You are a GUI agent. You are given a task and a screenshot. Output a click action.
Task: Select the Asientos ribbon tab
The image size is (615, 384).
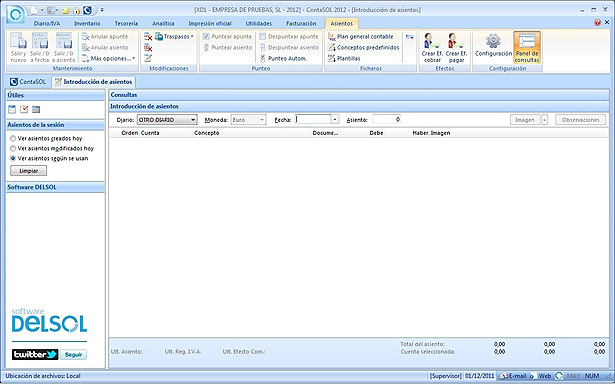(x=342, y=24)
